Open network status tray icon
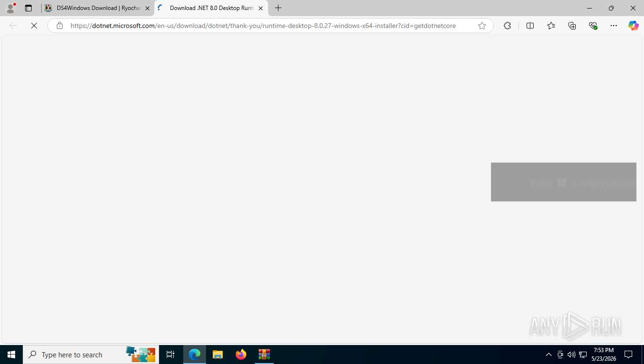This screenshot has height=364, width=644. (583, 355)
